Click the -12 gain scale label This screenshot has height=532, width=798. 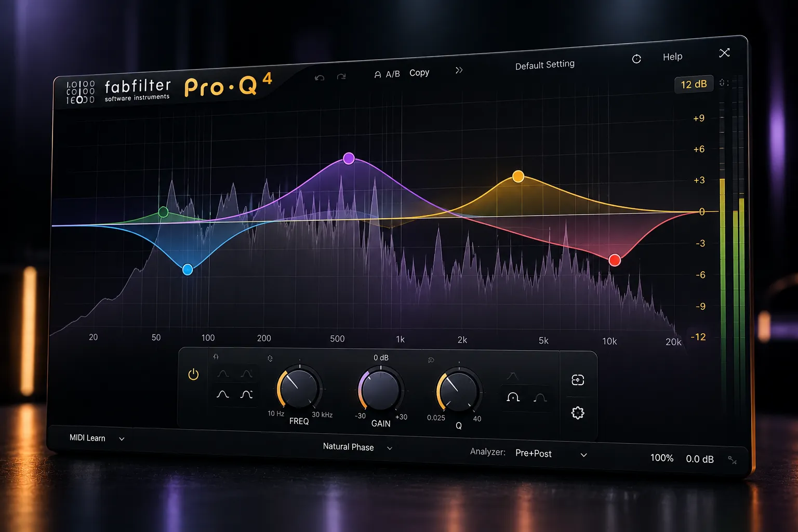pyautogui.click(x=698, y=337)
